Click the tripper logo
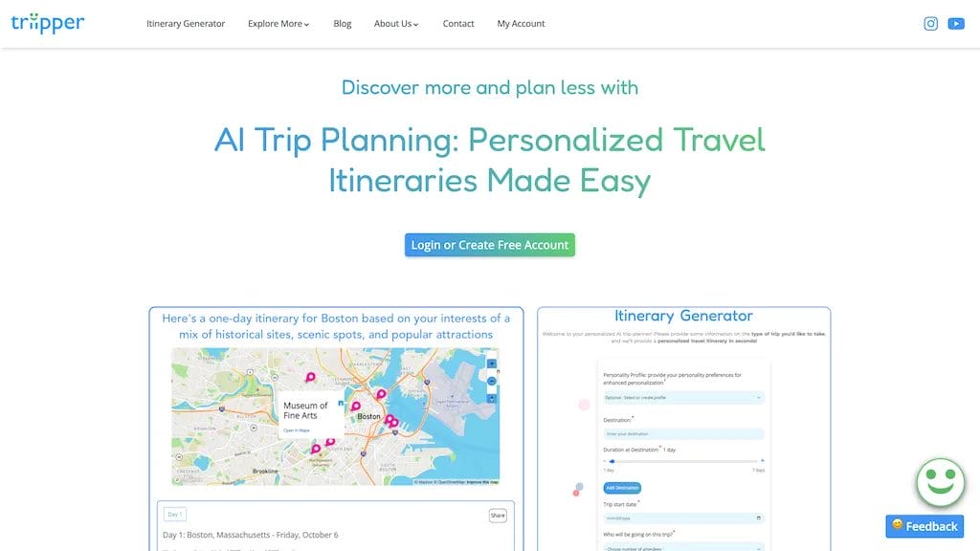 (x=48, y=23)
